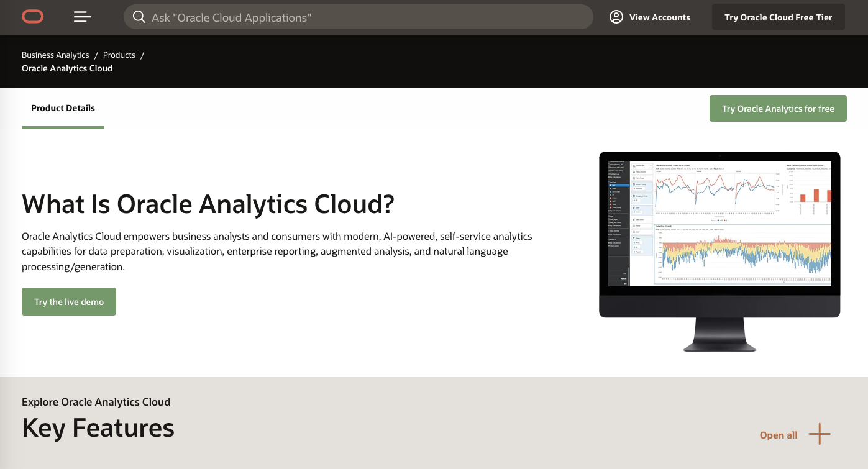This screenshot has width=868, height=469.
Task: Open the View Accounts menu
Action: pyautogui.click(x=650, y=17)
